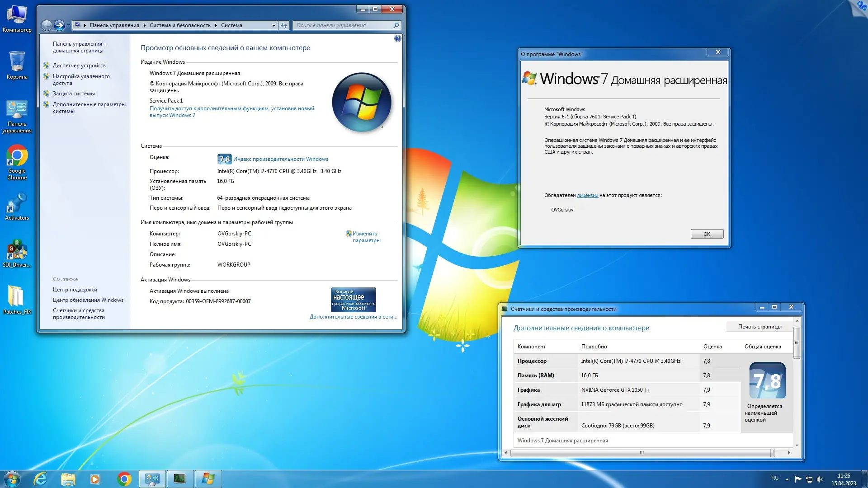Click the volume speaker tray icon
Screen dimensions: 868x488
[x=820, y=479]
